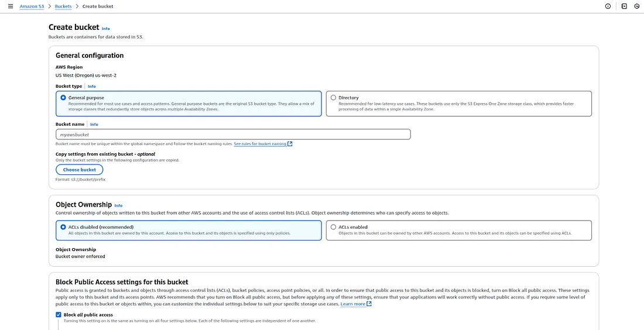Open the Learn more link

353,304
